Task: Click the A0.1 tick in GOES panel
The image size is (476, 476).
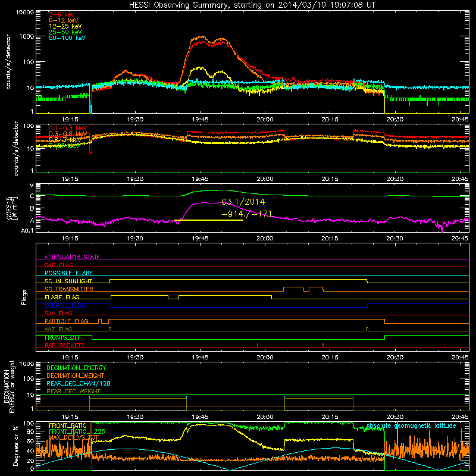Action: point(27,230)
